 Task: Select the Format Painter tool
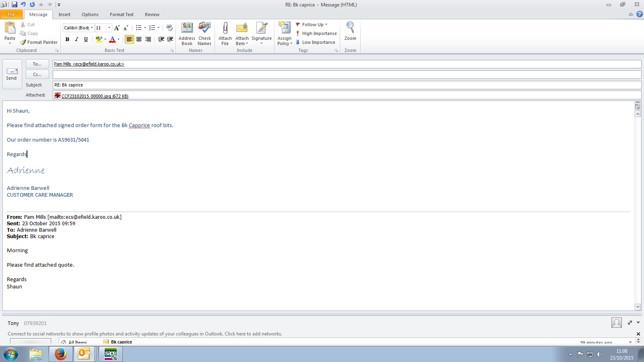(x=39, y=42)
